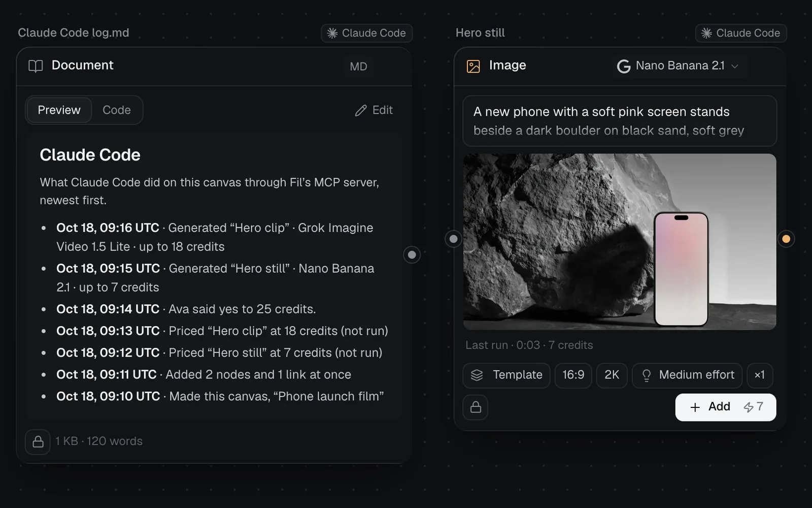Click the Image node picture icon
This screenshot has width=812, height=508.
click(x=473, y=67)
